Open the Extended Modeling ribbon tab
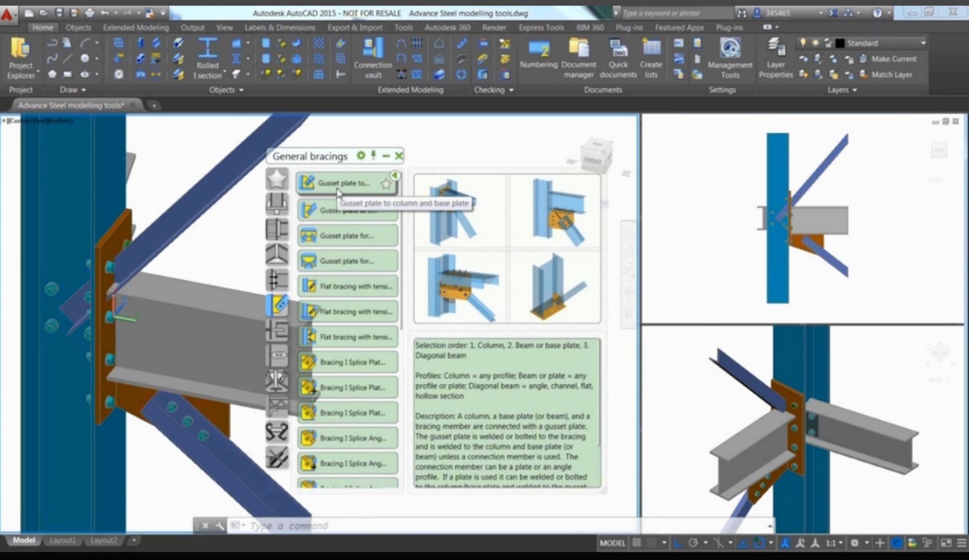The width and height of the screenshot is (969, 560). (136, 27)
